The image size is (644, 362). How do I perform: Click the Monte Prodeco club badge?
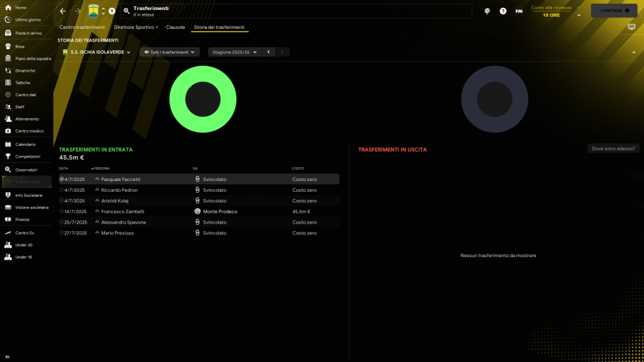tap(197, 212)
